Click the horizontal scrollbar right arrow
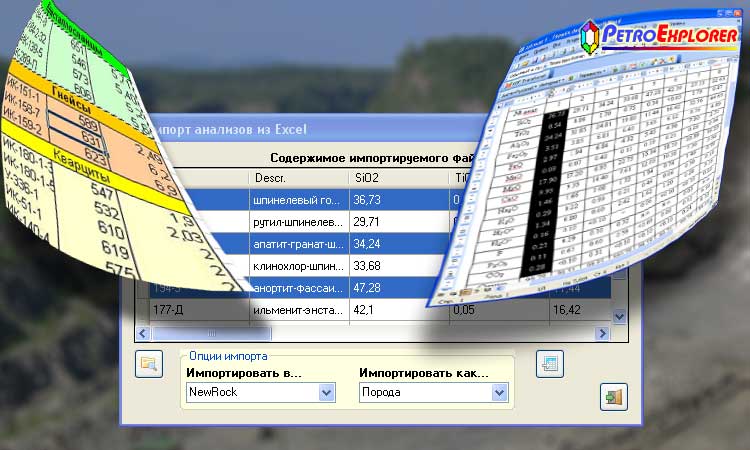 tap(603, 333)
